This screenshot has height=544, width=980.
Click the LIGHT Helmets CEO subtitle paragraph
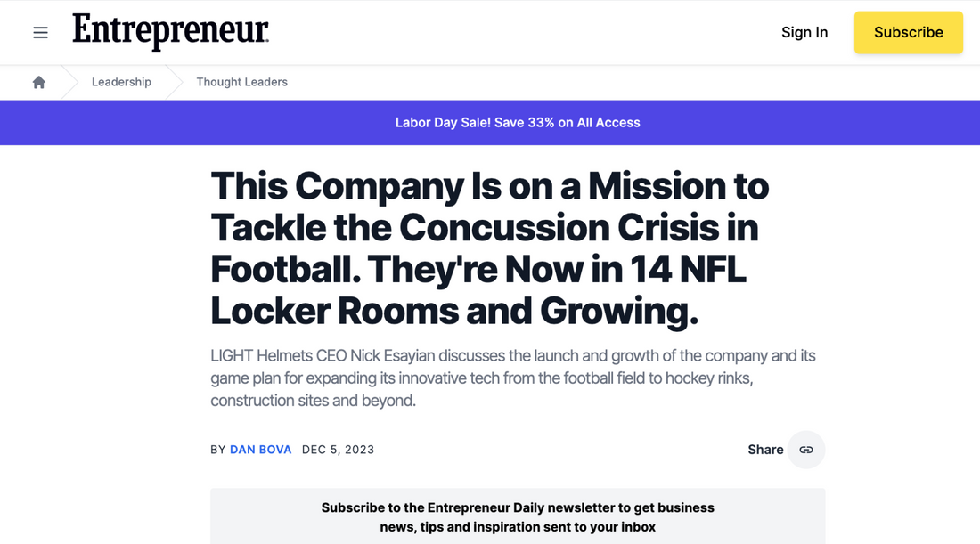(512, 378)
